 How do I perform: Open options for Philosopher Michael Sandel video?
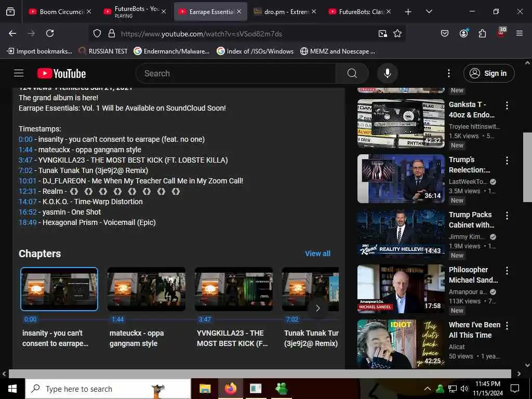coord(507,270)
